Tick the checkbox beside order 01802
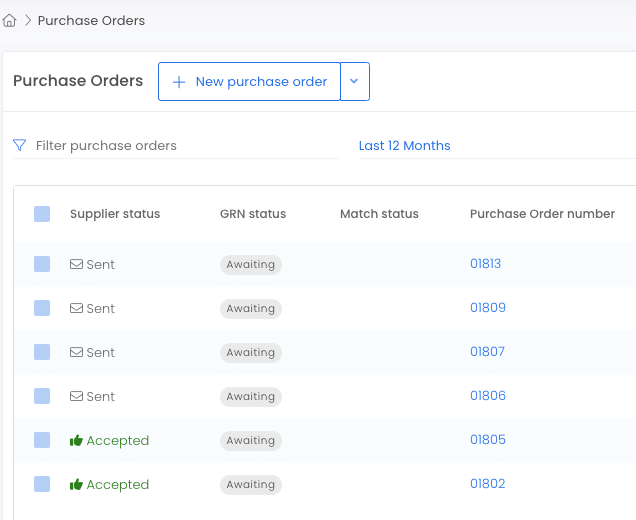Viewport: 636px width, 520px height. coord(42,484)
